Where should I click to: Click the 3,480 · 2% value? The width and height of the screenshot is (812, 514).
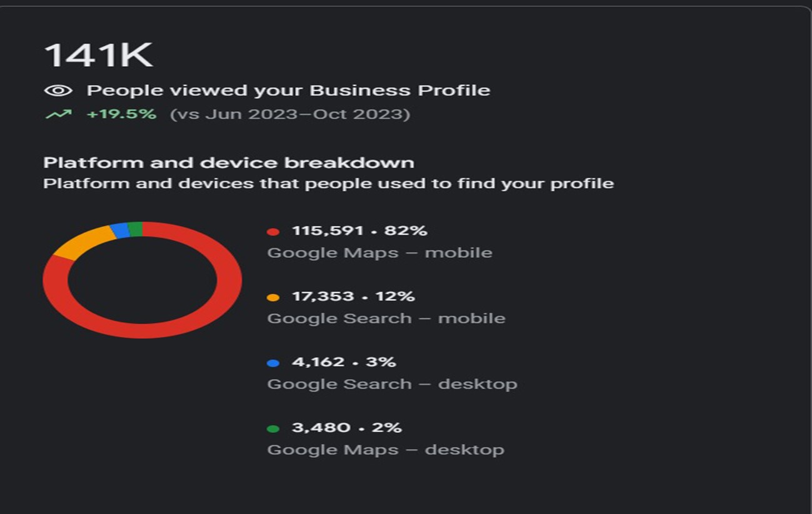click(x=346, y=427)
